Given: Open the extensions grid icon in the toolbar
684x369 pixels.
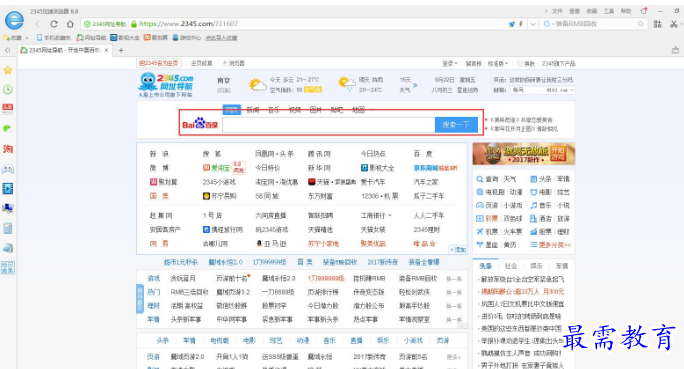Looking at the screenshot, I should tap(657, 24).
